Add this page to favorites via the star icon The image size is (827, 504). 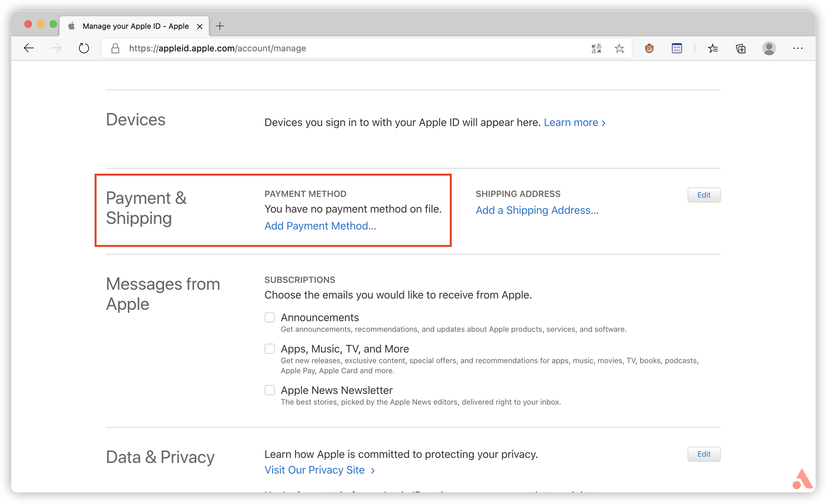619,48
